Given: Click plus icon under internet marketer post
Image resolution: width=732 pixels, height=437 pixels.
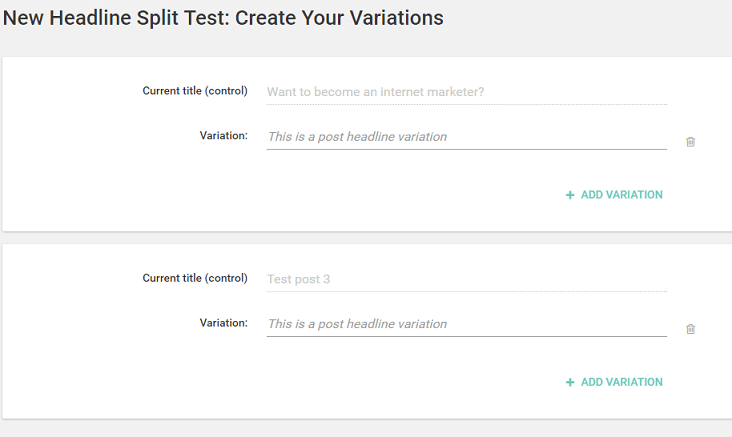Looking at the screenshot, I should tap(570, 195).
